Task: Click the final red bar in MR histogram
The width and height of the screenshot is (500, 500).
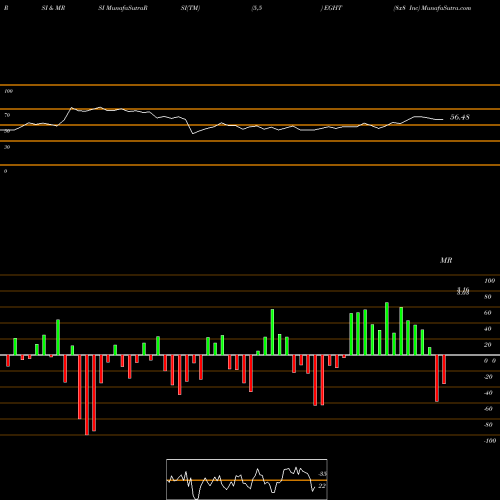Action: (444, 369)
